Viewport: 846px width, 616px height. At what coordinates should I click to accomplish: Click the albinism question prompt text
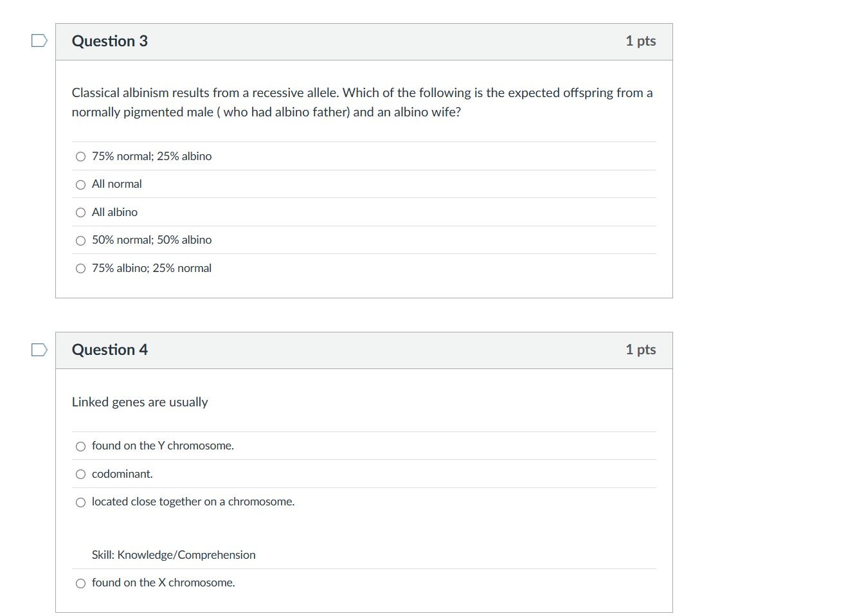pos(362,102)
